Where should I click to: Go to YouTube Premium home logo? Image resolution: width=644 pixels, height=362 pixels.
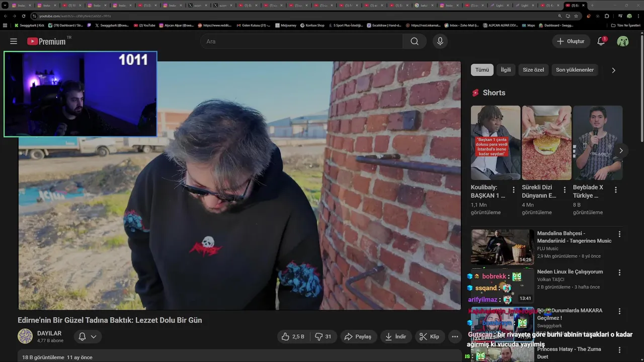[47, 41]
